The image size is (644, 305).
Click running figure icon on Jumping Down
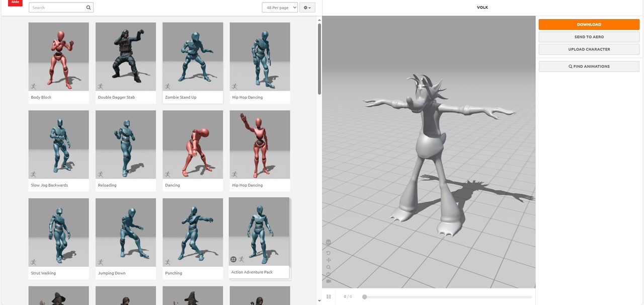click(x=100, y=262)
